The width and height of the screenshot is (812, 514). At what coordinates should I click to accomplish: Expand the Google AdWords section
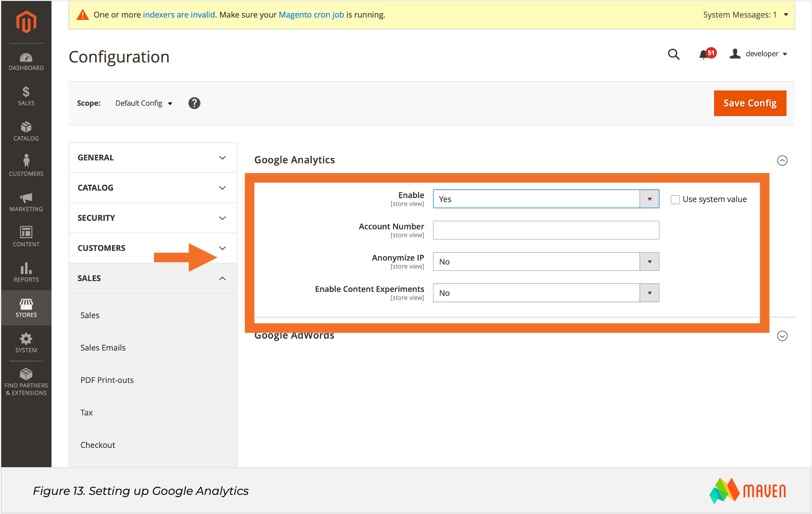[x=782, y=336]
